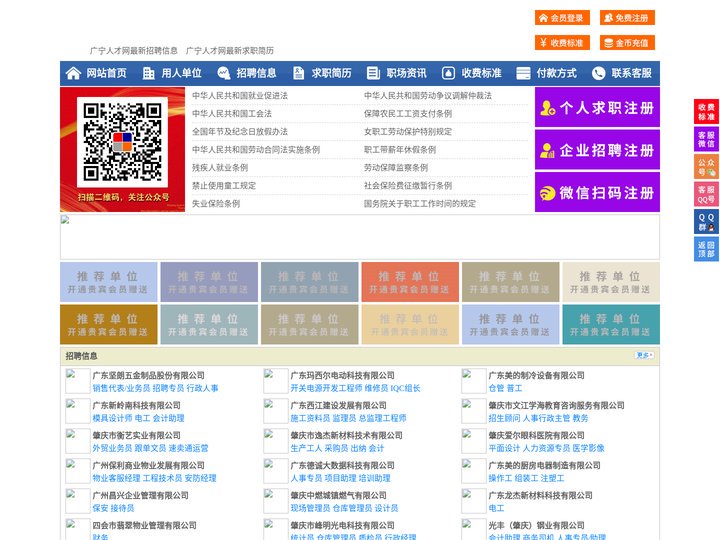Screen dimensions: 720x540
Task: Open 中华人民共和国就业促进法 link
Action: click(240, 96)
